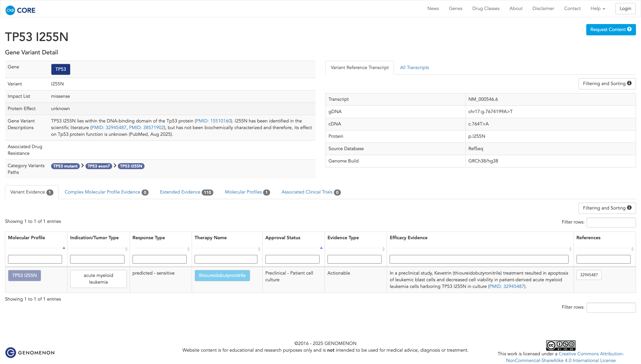Expand the Help dropdown menu
641x364 pixels.
[x=598, y=9]
